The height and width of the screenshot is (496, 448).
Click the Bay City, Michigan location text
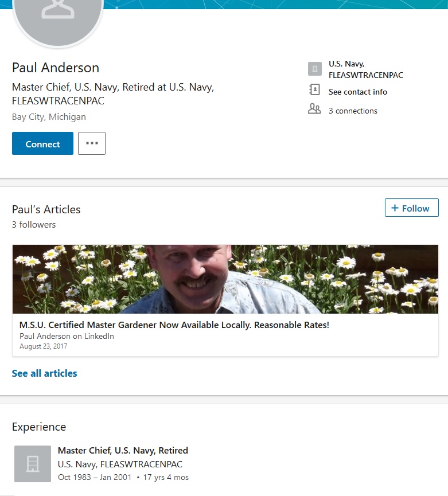point(49,117)
